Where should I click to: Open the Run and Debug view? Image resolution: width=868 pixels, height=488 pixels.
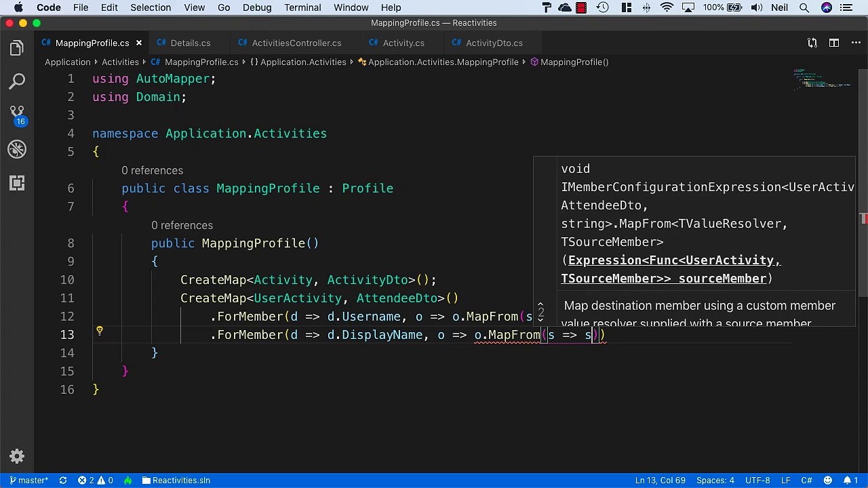tap(17, 149)
